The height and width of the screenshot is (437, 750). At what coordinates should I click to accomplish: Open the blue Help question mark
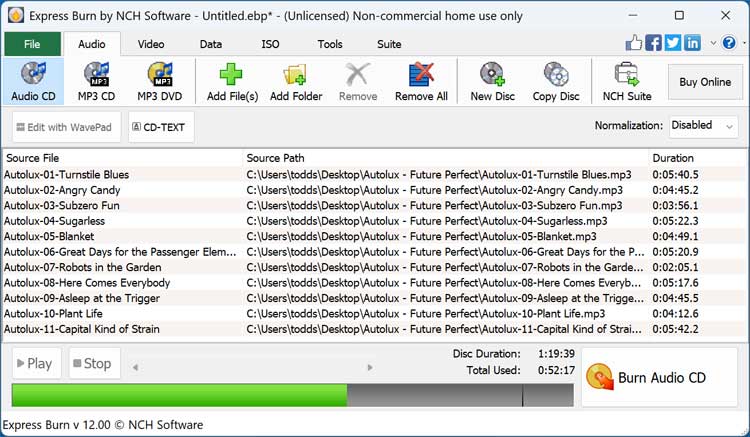[x=729, y=43]
